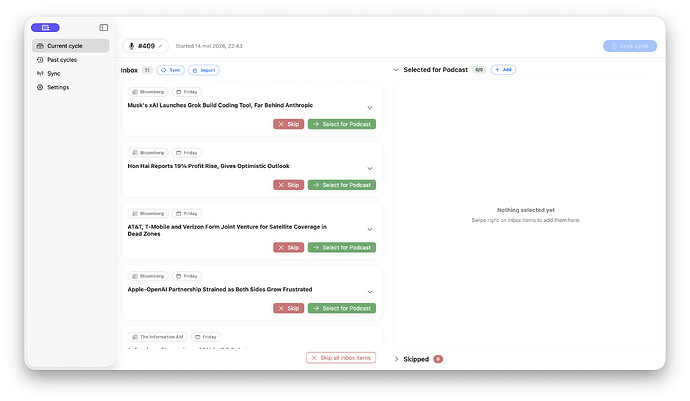Image resolution: width=690 pixels, height=401 pixels.
Task: Click the microphone icon in cycle pill
Action: point(131,46)
